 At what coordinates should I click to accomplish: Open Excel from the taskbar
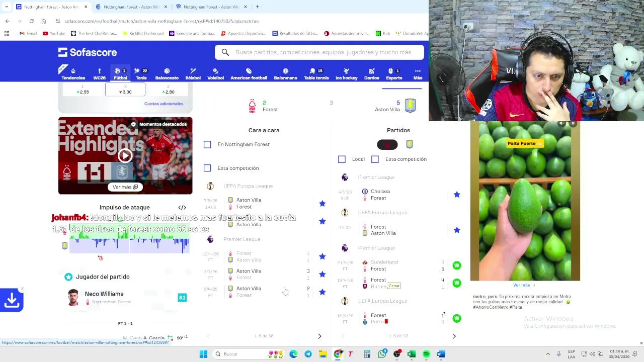point(412,354)
